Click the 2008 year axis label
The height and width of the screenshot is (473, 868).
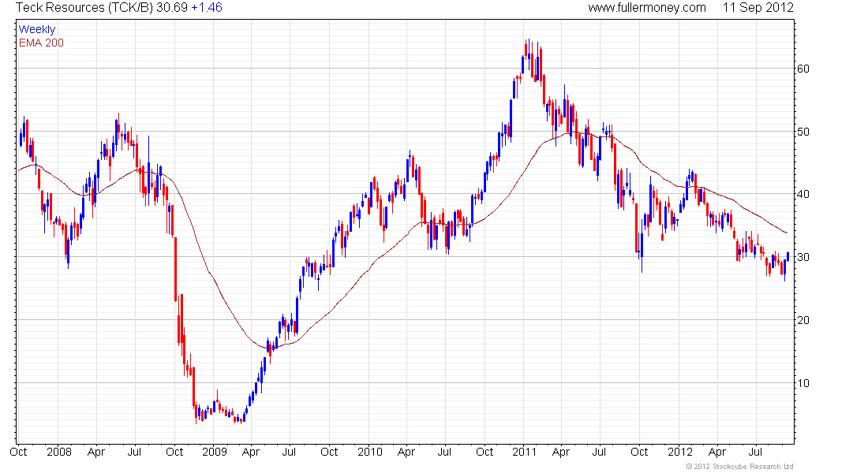click(58, 452)
